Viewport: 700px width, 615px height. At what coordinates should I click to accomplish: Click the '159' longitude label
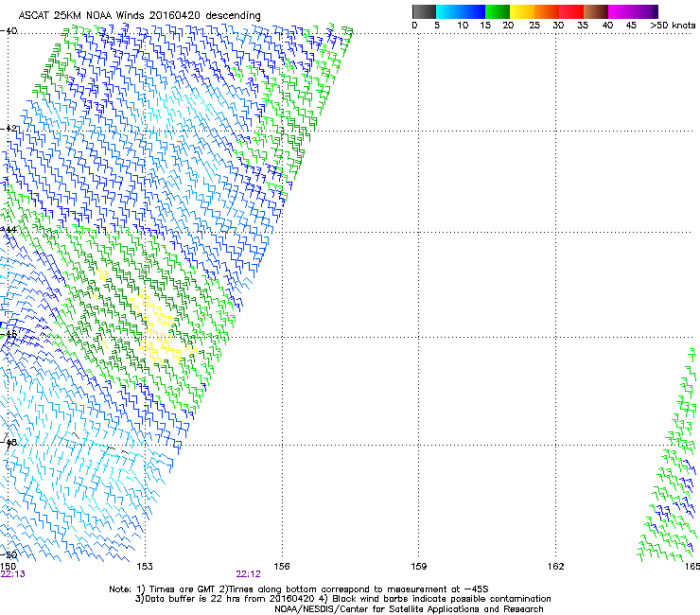(419, 567)
